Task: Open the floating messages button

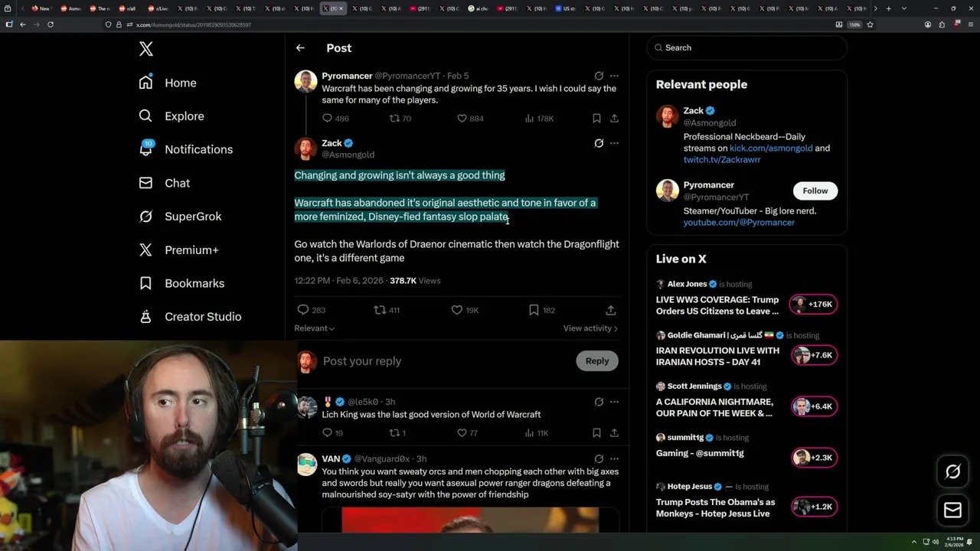Action: pyautogui.click(x=953, y=510)
